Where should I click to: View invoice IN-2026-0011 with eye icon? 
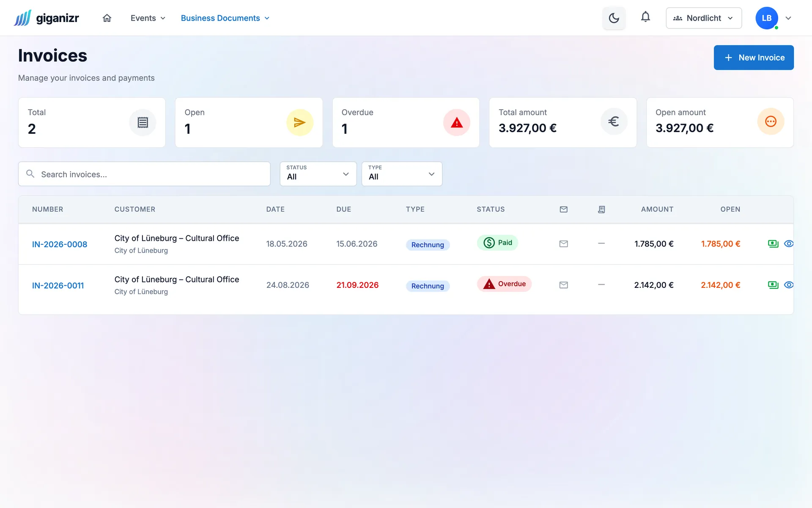point(788,285)
